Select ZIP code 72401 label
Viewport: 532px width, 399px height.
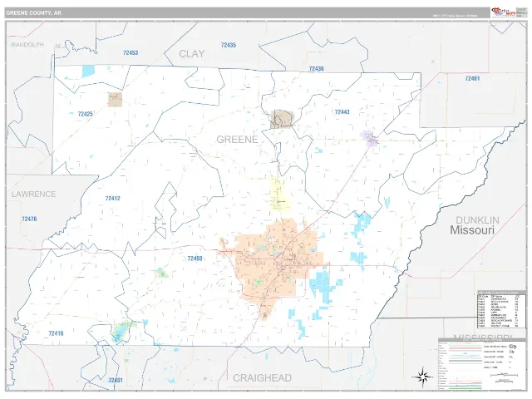(x=116, y=380)
